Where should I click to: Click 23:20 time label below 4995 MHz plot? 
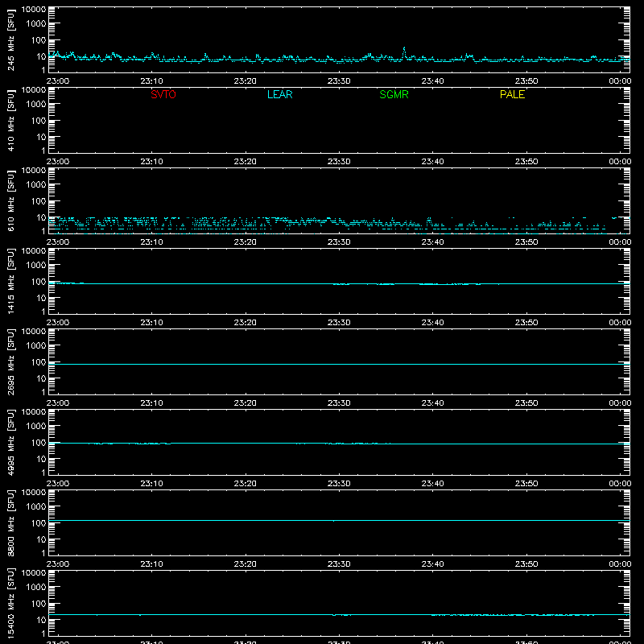tap(246, 484)
